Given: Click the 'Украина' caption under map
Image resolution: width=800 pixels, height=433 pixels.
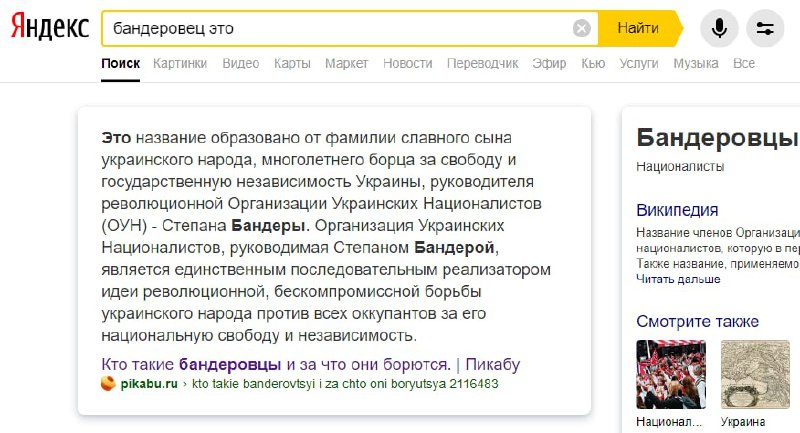Looking at the screenshot, I should pos(743,422).
